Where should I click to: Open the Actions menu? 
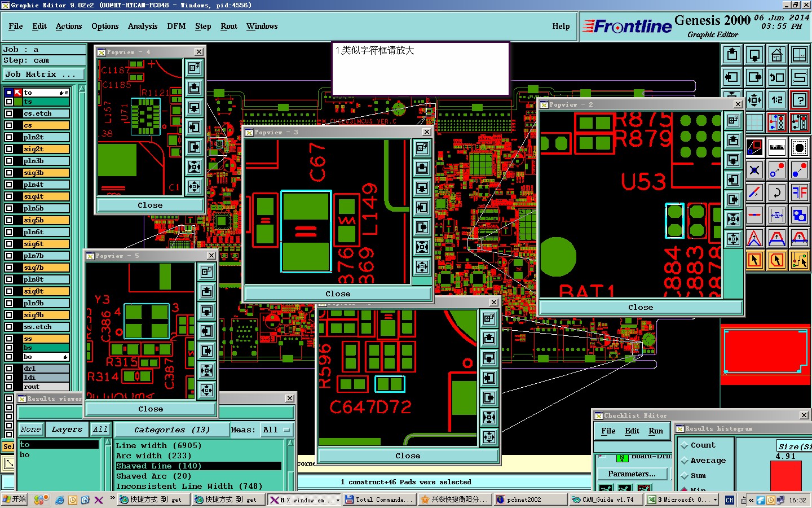69,27
